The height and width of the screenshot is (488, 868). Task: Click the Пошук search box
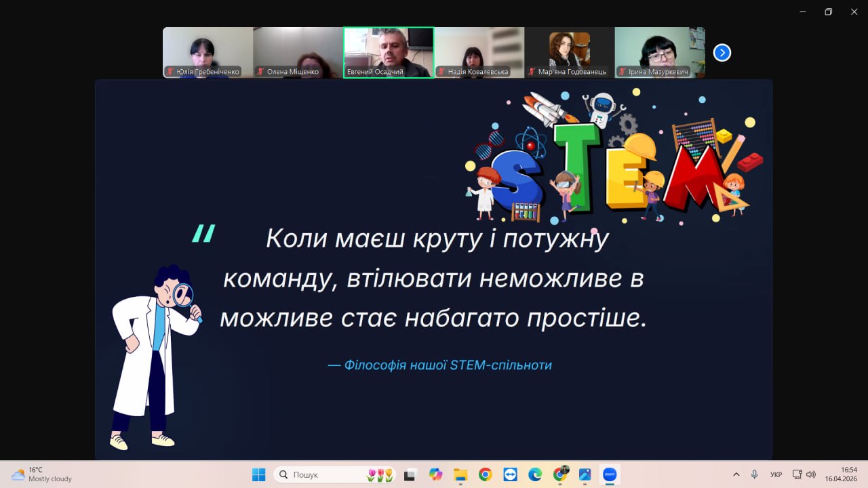pyautogui.click(x=325, y=474)
